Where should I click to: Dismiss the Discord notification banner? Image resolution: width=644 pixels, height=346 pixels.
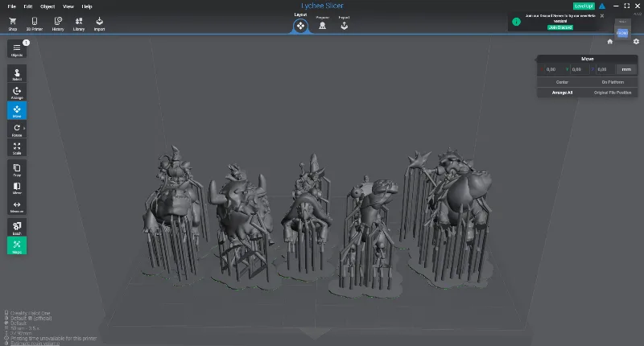[602, 16]
